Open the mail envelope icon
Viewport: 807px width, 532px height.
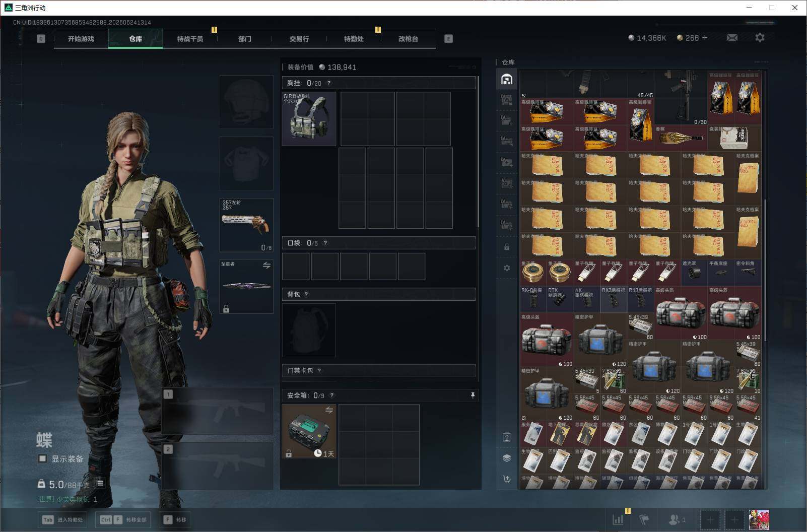pyautogui.click(x=732, y=38)
